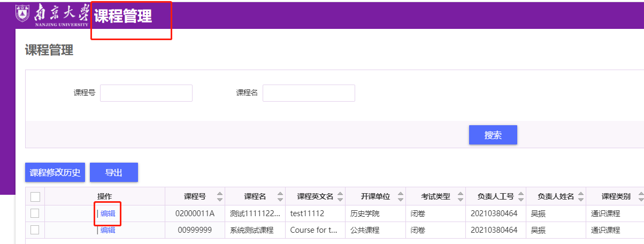Check the row for course 02000011A
Image resolution: width=644 pixels, height=244 pixels.
click(x=35, y=213)
